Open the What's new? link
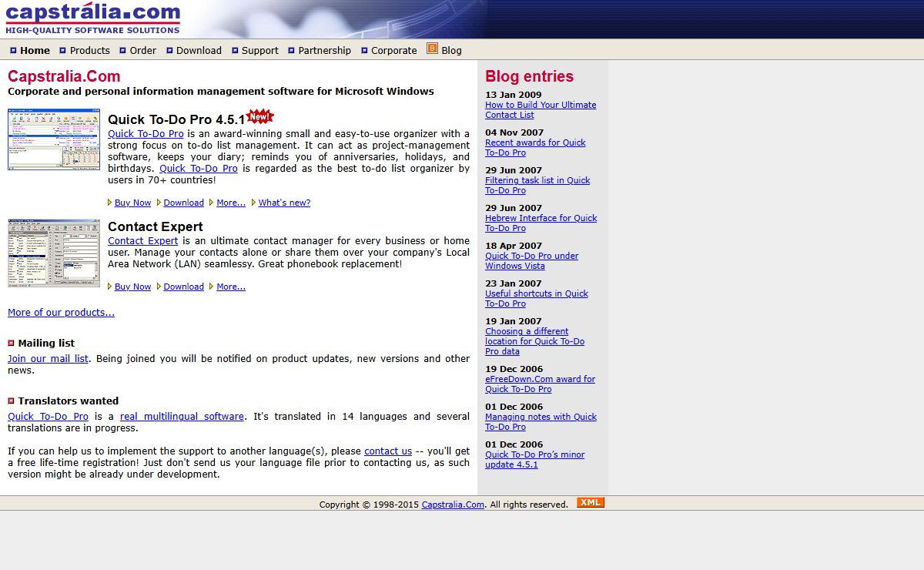 284,203
